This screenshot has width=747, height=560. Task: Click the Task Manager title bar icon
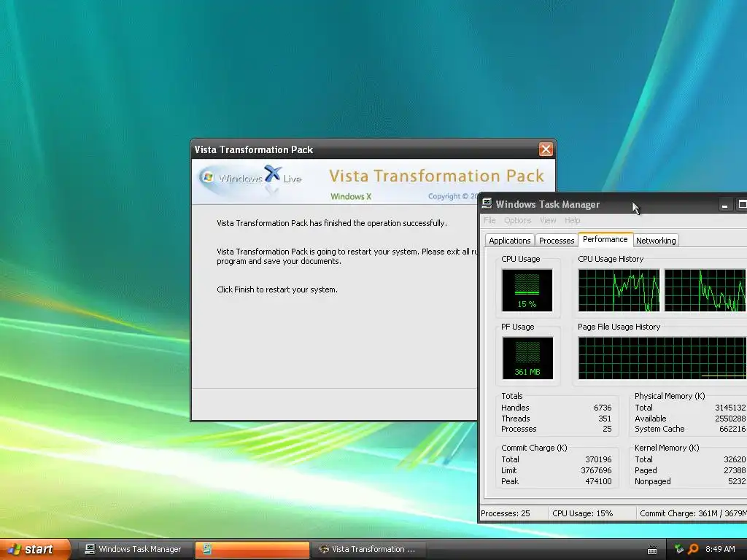pyautogui.click(x=487, y=204)
